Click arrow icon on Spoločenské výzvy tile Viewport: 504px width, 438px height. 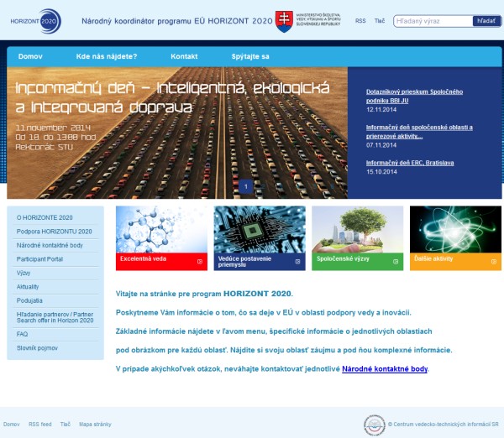[x=396, y=262]
